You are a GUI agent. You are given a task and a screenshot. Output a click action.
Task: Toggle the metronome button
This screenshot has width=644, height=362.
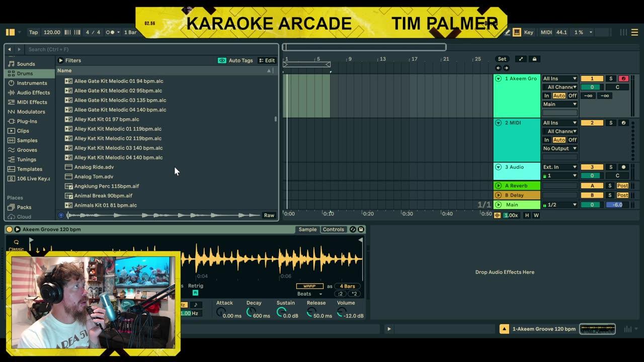pos(109,32)
